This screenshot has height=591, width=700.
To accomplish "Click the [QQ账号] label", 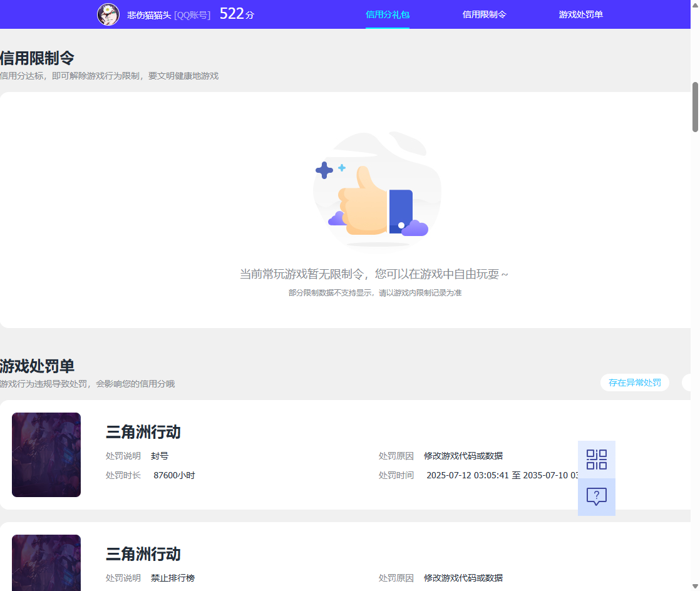I will click(192, 15).
